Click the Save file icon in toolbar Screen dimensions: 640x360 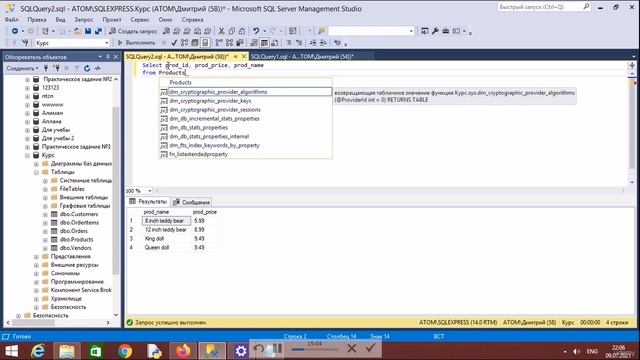coord(88,31)
